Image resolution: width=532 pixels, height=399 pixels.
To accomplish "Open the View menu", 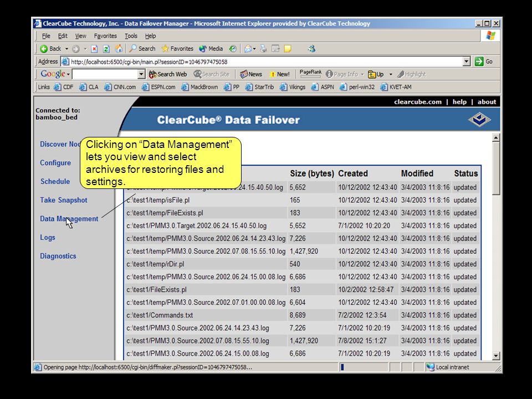I will (x=80, y=36).
